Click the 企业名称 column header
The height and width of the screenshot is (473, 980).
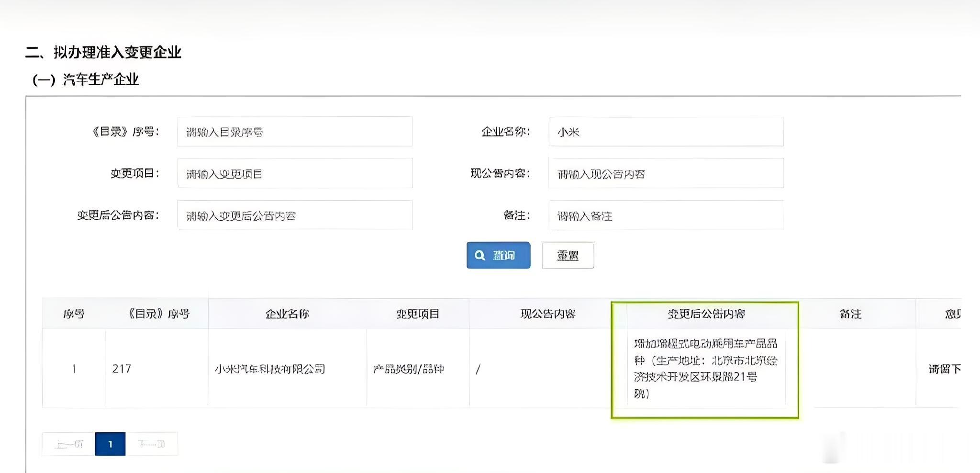pos(287,314)
